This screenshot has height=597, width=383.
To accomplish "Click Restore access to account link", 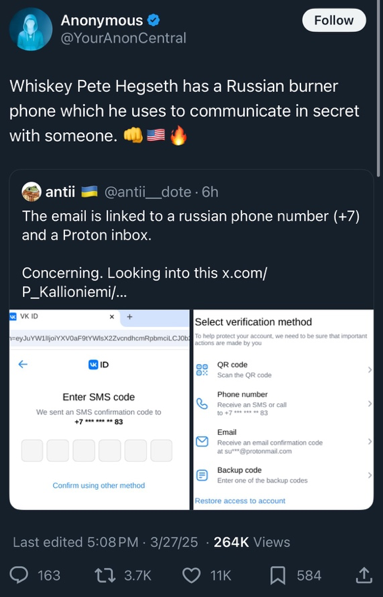I will pos(240,501).
